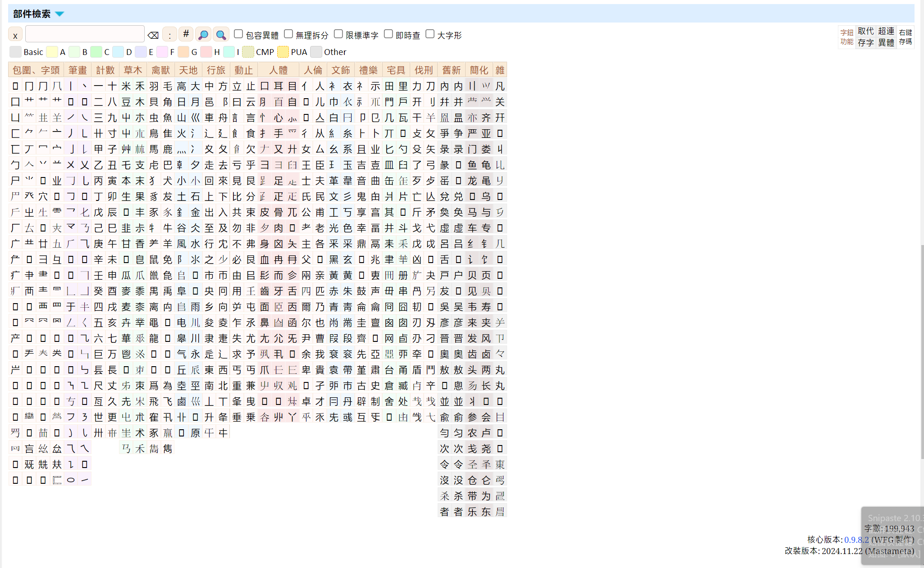Viewport: 924px width, 568px height.
Task: Select the 取代 character-button mode
Action: pyautogui.click(x=865, y=31)
